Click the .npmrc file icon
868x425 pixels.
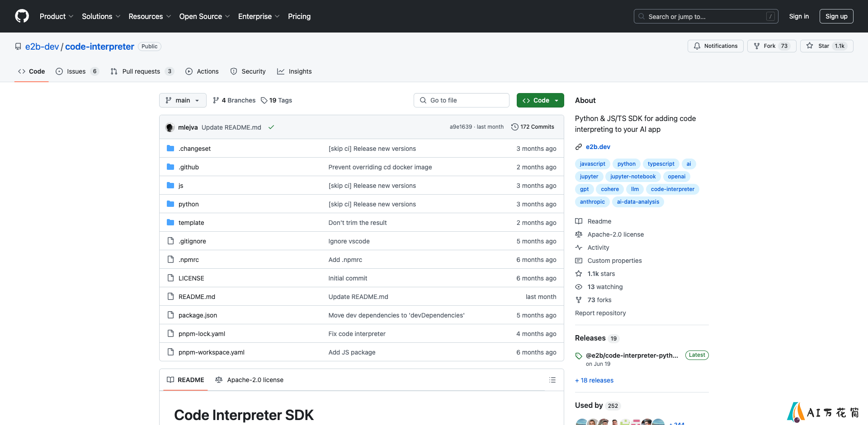click(170, 259)
